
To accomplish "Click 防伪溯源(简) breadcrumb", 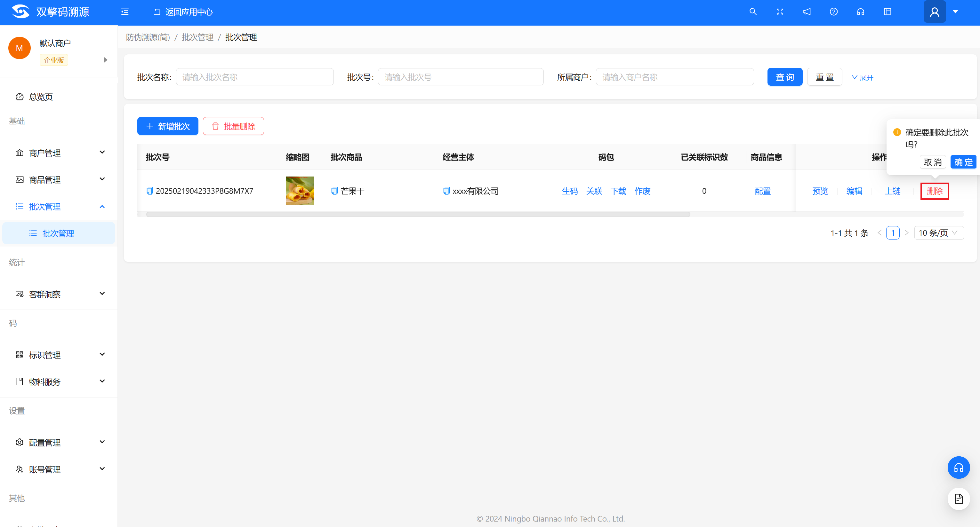I will pyautogui.click(x=148, y=37).
